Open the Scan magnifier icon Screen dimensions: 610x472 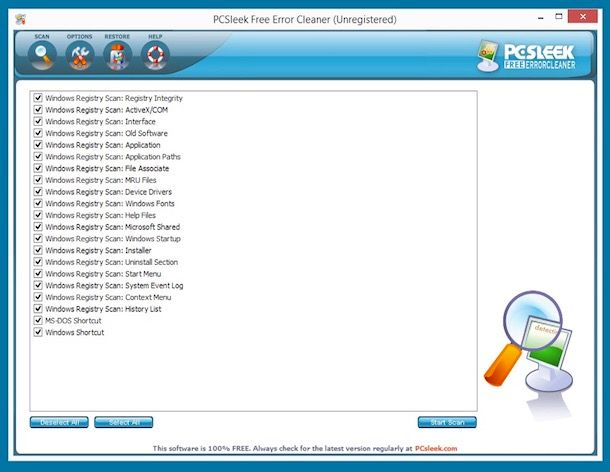point(42,56)
